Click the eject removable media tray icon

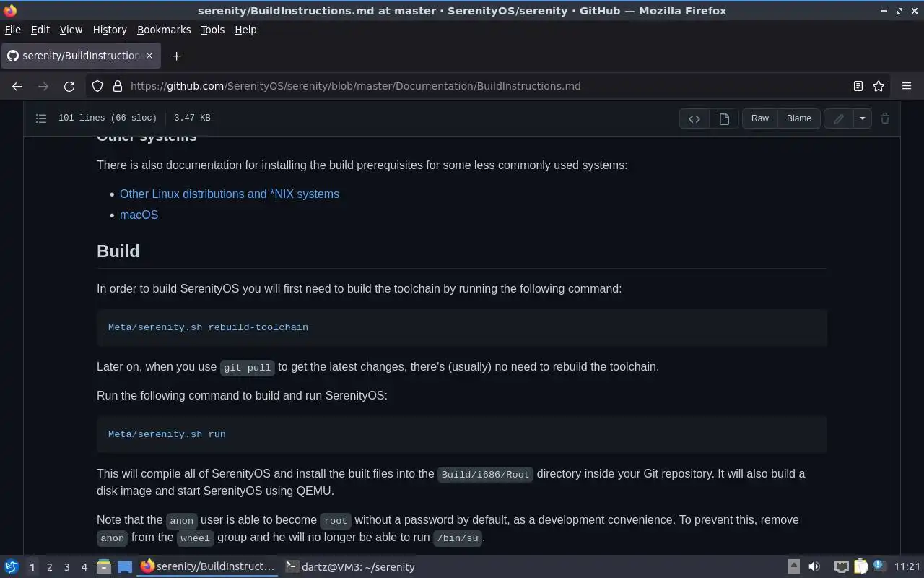pyautogui.click(x=793, y=567)
